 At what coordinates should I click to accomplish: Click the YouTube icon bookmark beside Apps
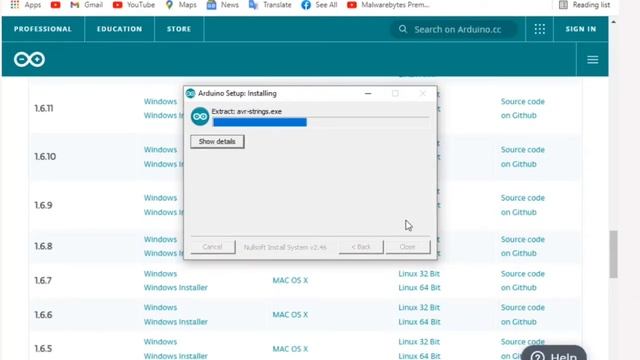tap(56, 5)
